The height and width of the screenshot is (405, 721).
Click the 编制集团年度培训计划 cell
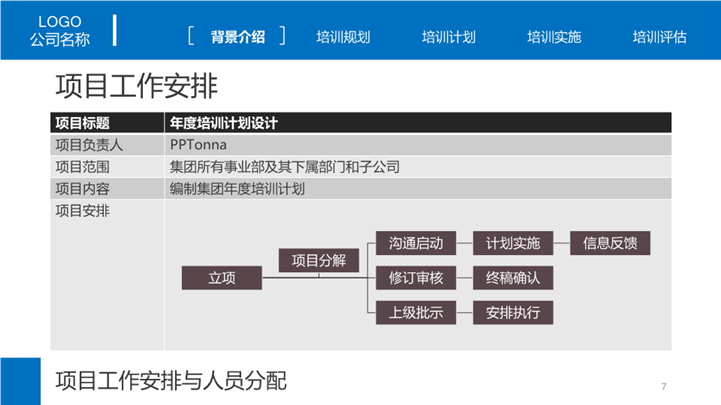pos(237,188)
